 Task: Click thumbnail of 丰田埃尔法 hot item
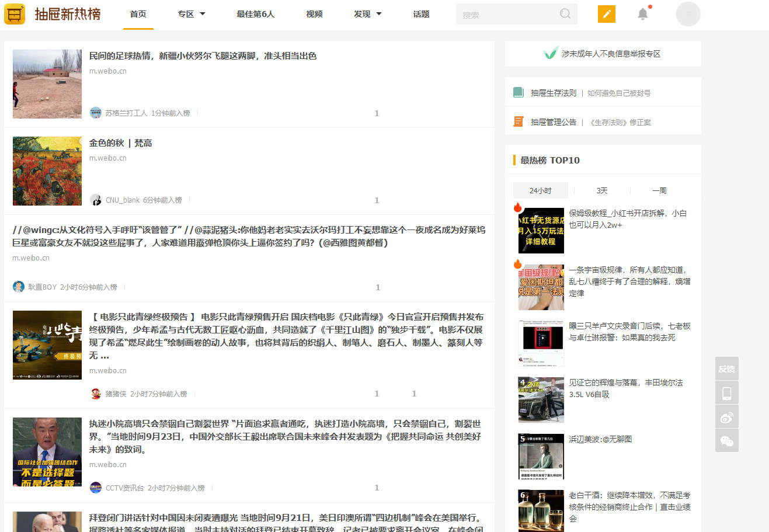(x=541, y=400)
